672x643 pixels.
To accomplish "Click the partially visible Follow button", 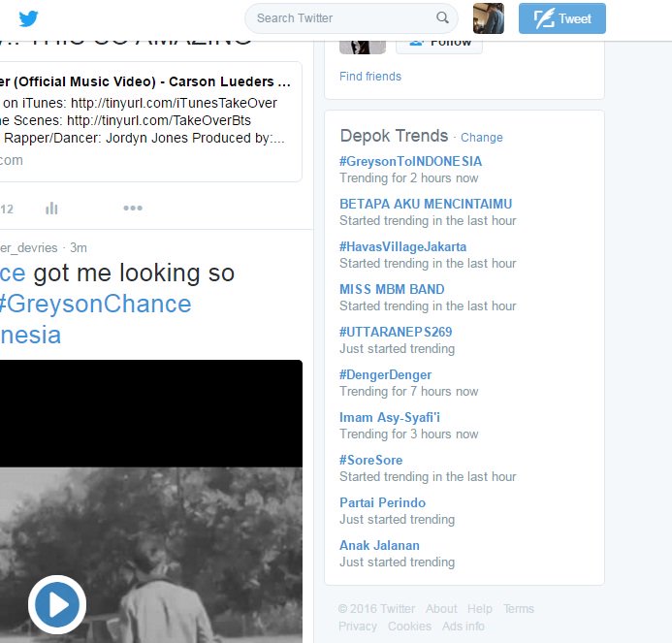I will coord(439,48).
